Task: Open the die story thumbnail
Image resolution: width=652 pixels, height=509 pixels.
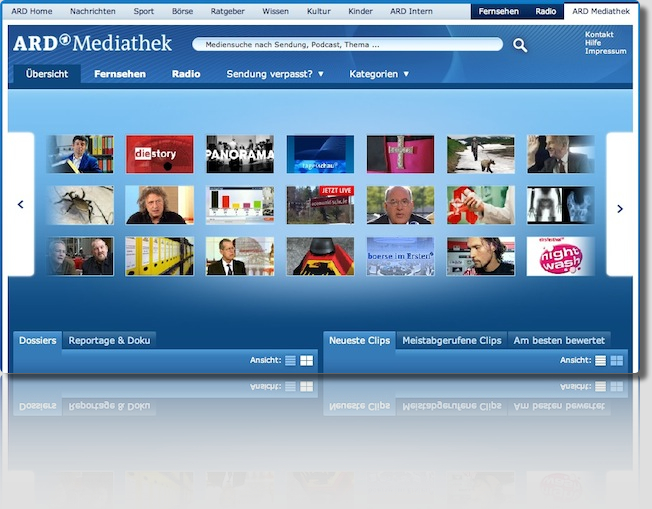Action: [160, 154]
